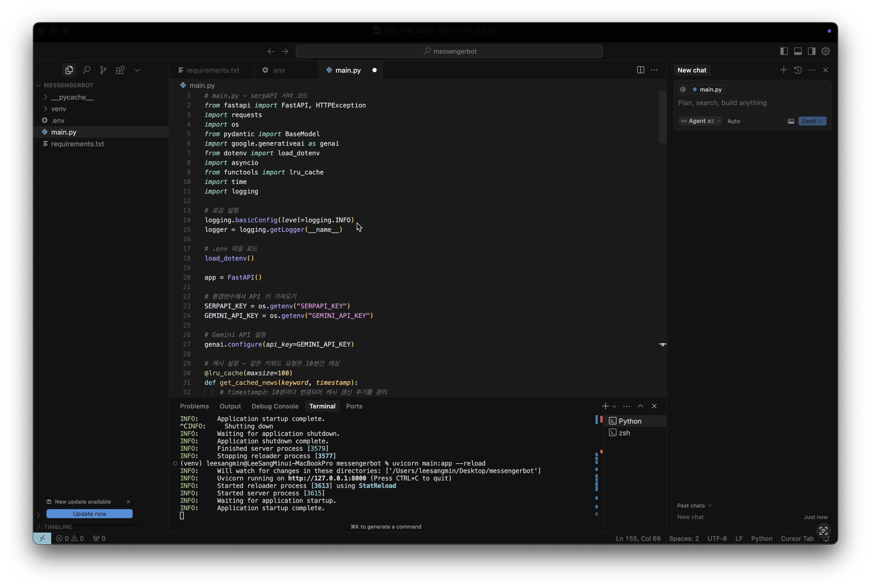Attach an image to chat

tap(791, 121)
